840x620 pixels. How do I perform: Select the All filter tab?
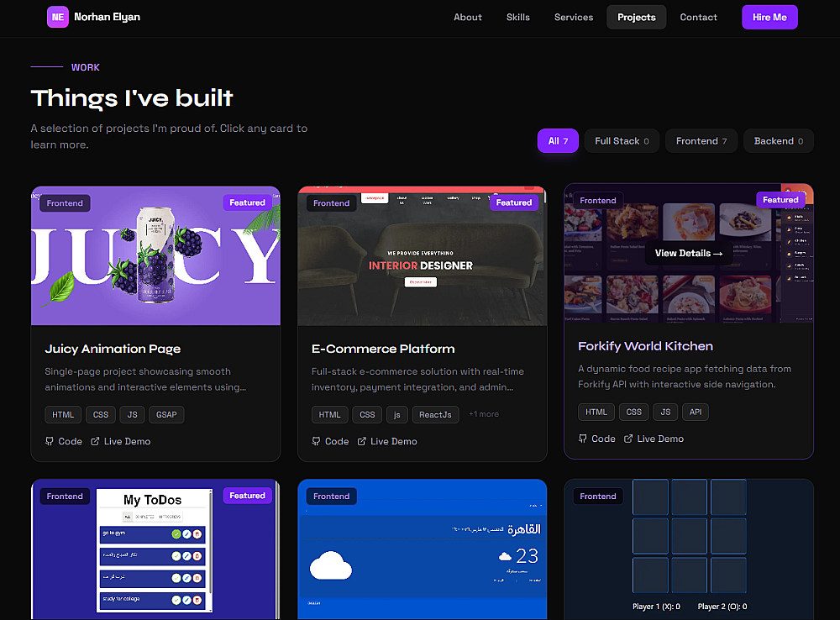(558, 141)
